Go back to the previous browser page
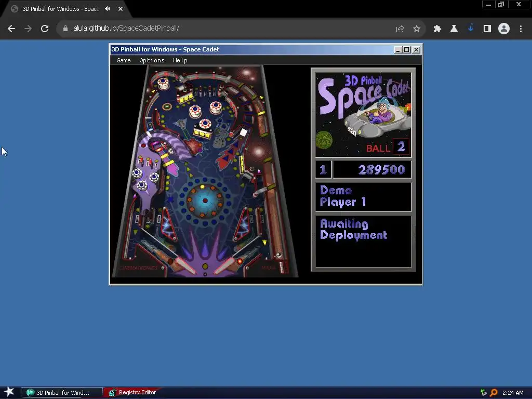Viewport: 532px width, 399px height. (11, 29)
